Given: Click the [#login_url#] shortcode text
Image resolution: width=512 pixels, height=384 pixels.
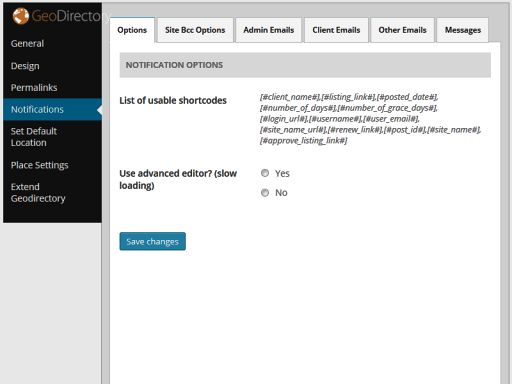Looking at the screenshot, I should click(284, 119).
